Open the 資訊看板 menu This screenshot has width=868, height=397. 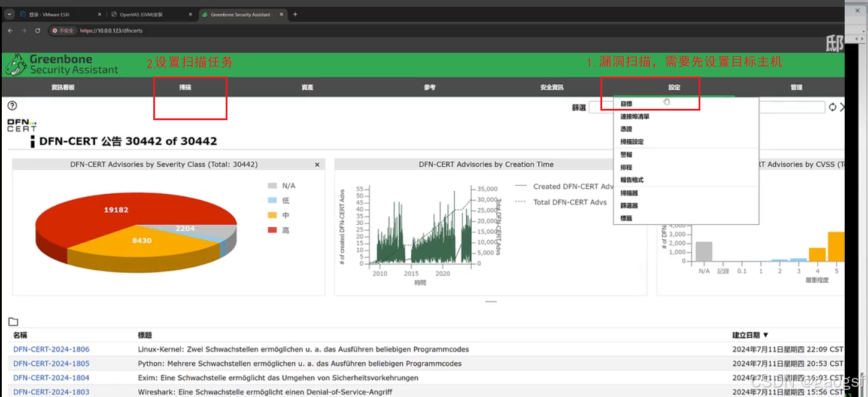(x=63, y=87)
